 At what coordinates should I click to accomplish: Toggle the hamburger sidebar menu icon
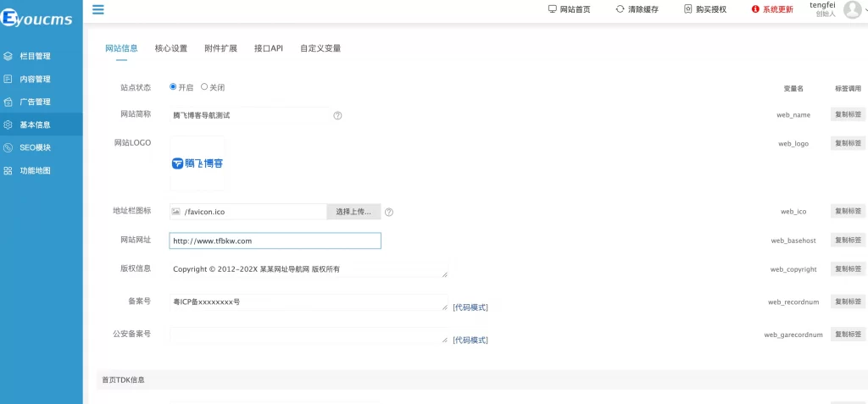click(98, 9)
